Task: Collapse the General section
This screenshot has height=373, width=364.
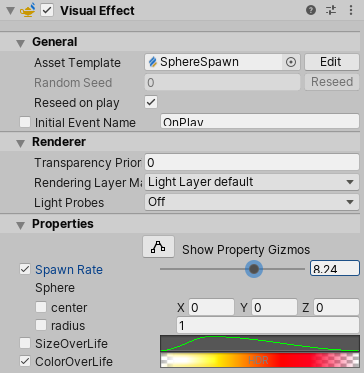Action: coord(21,43)
